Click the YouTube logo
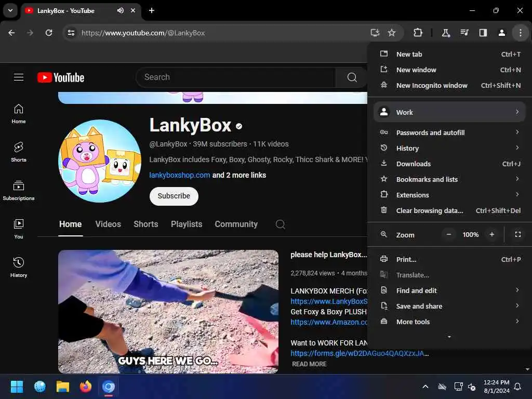Viewport: 532px width, 399px height. [x=61, y=78]
